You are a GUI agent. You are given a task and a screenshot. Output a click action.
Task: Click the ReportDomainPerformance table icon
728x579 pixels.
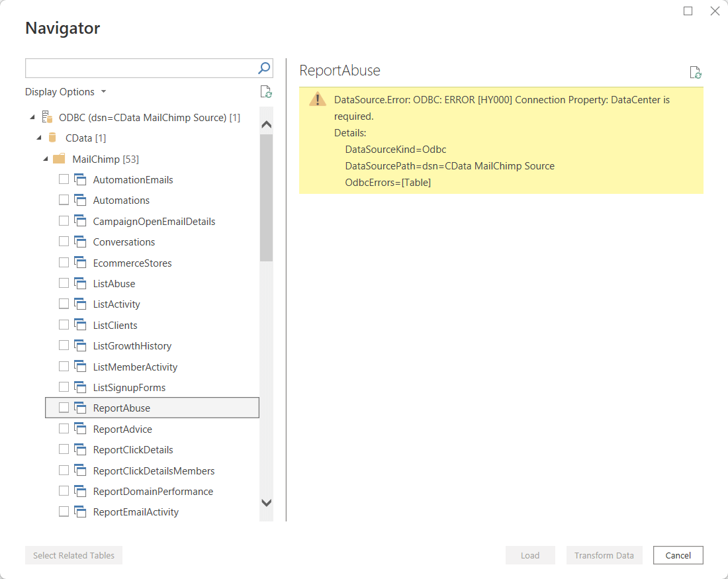80,491
